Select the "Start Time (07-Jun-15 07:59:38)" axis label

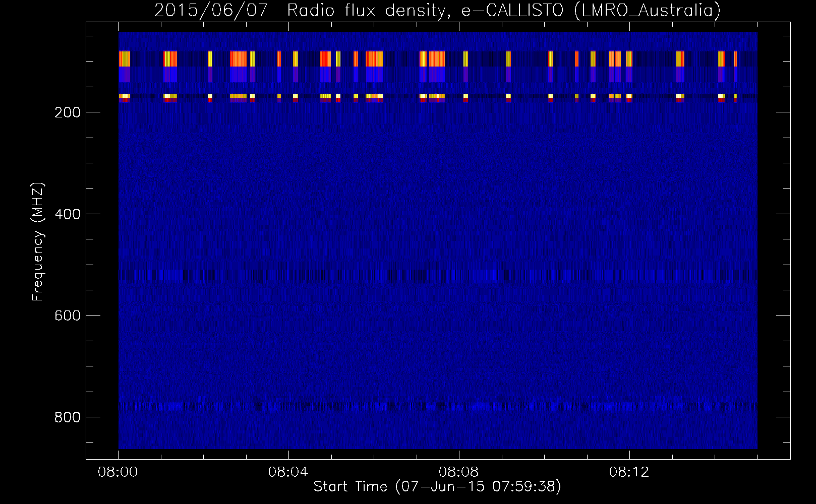[437, 486]
